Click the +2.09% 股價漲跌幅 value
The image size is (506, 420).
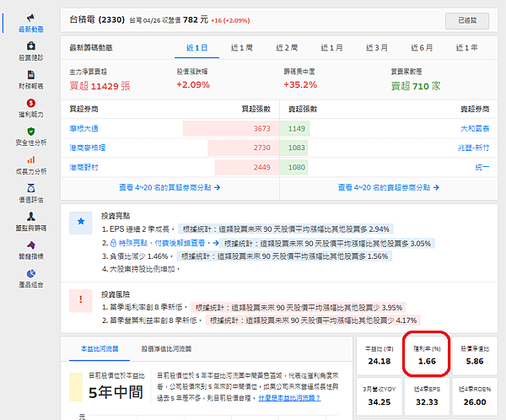(193, 85)
